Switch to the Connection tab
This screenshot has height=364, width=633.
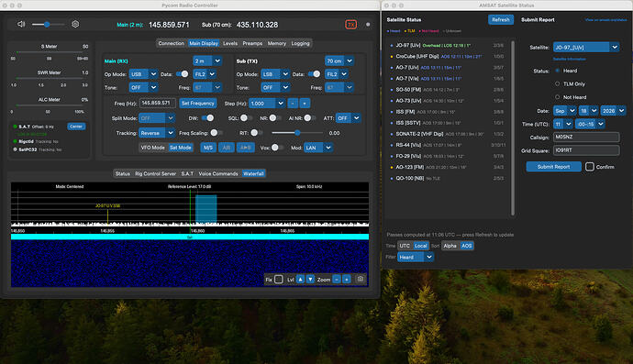(172, 43)
